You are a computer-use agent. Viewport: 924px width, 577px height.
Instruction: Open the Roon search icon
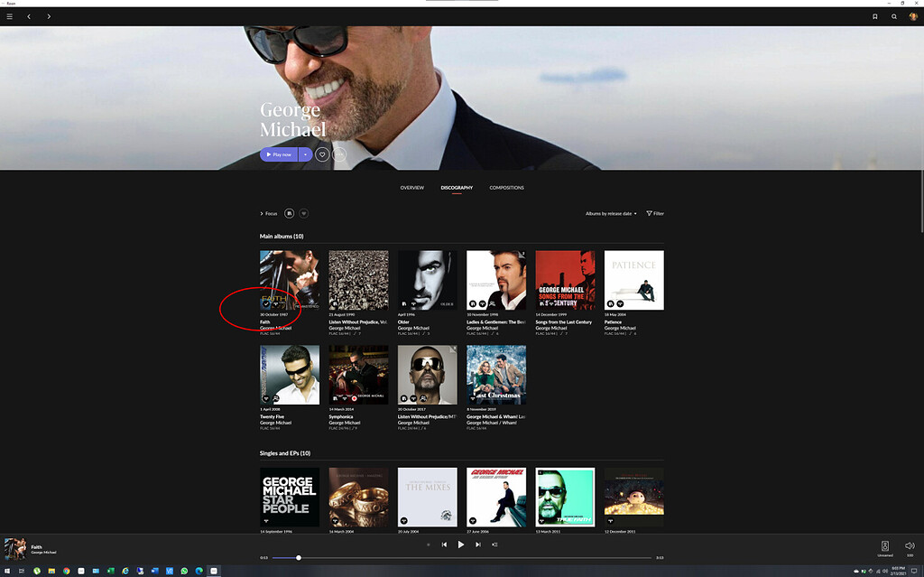point(893,16)
